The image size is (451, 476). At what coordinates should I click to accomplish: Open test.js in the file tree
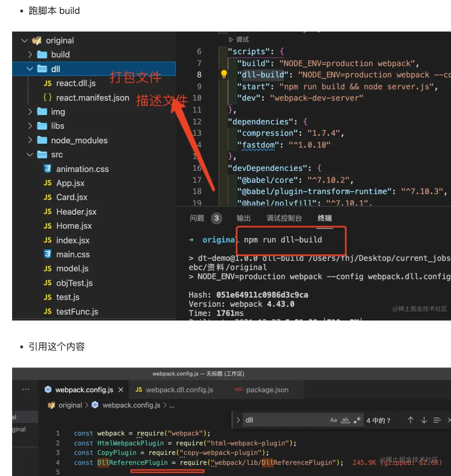click(x=68, y=297)
